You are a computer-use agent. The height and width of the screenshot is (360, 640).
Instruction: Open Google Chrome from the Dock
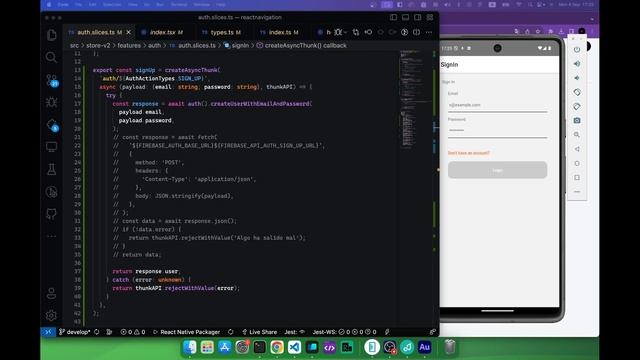(x=277, y=347)
